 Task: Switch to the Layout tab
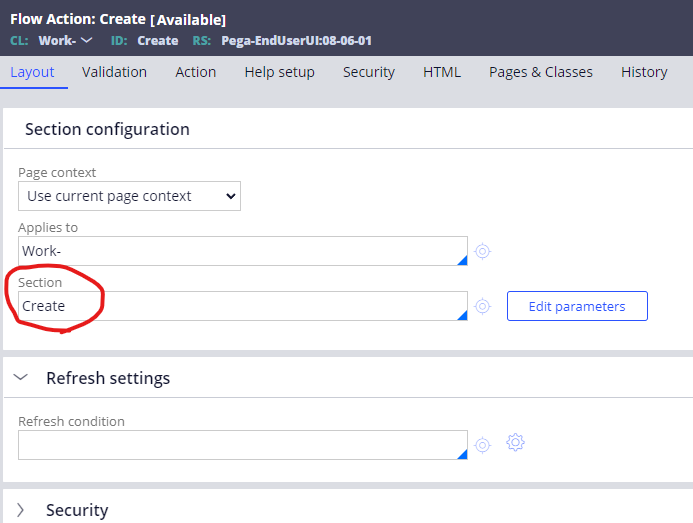(32, 72)
